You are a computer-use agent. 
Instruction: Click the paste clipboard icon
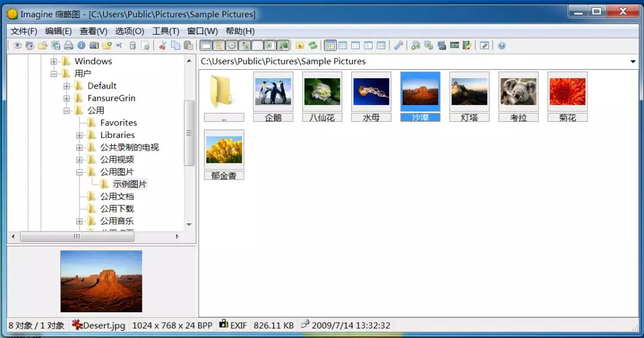pyautogui.click(x=188, y=45)
